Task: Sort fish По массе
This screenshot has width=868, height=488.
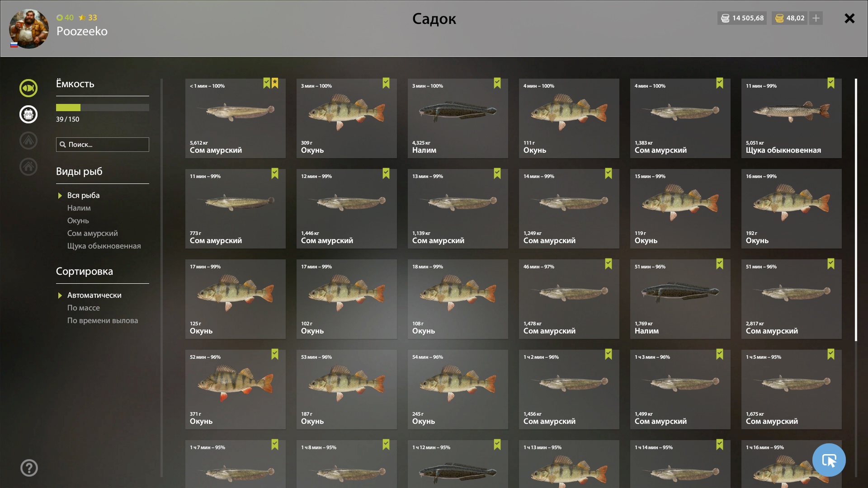Action: 84,308
